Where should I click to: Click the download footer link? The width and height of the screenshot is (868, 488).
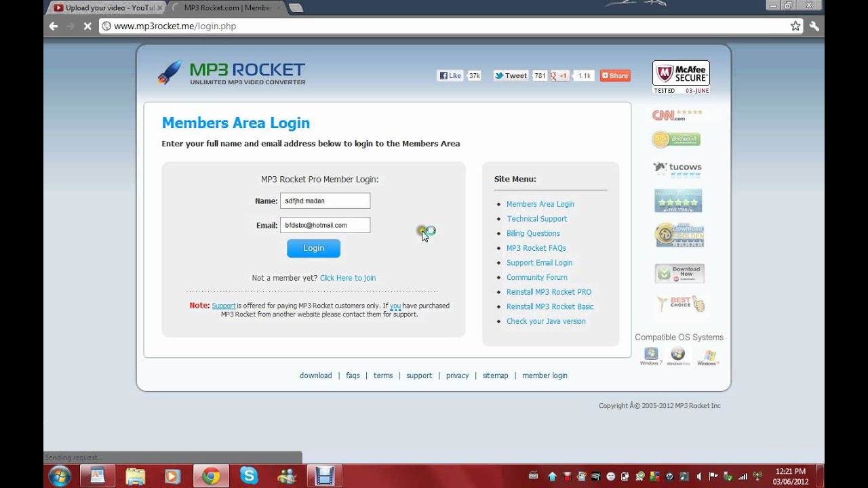click(316, 375)
